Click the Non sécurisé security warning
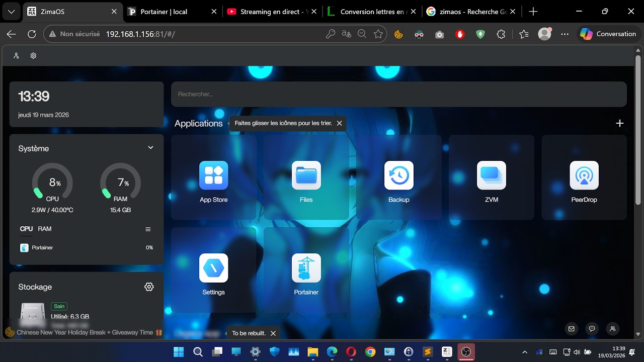644x362 pixels. [74, 34]
